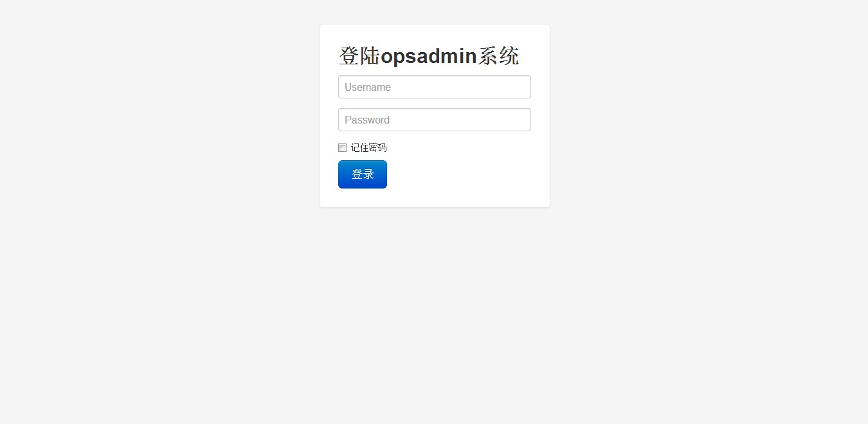Click the word opsadmin in the title
The width and height of the screenshot is (868, 424).
429,57
